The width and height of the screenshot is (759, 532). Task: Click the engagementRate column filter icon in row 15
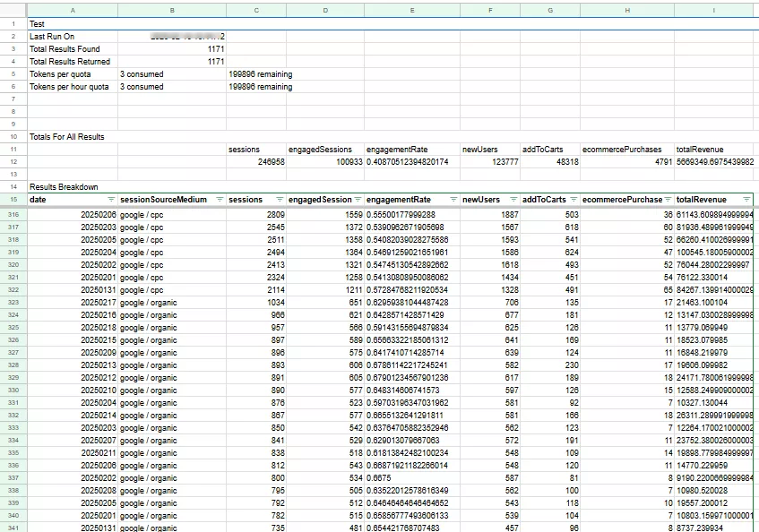[453, 199]
